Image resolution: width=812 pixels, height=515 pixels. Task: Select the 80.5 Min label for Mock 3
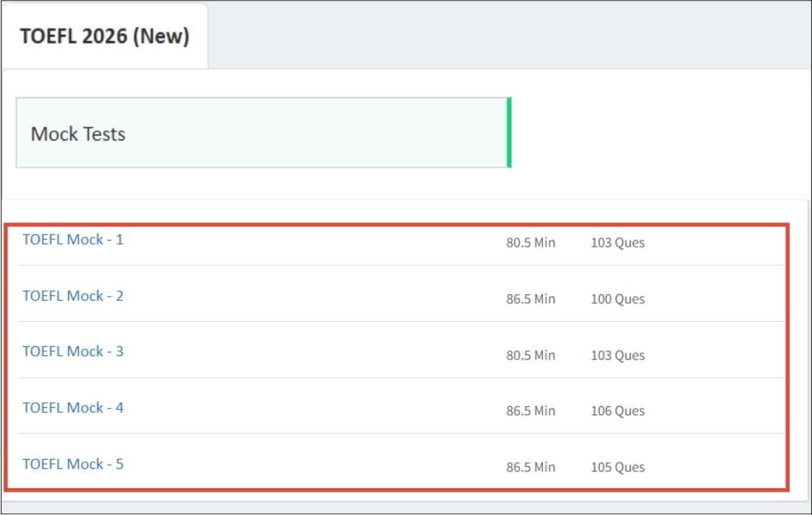(x=531, y=355)
